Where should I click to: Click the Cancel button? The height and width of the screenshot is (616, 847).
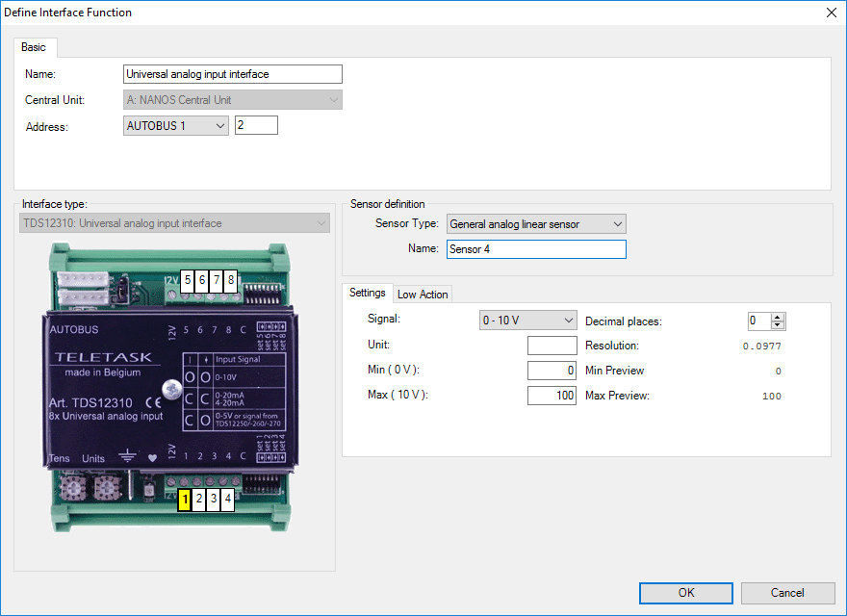coord(787,593)
